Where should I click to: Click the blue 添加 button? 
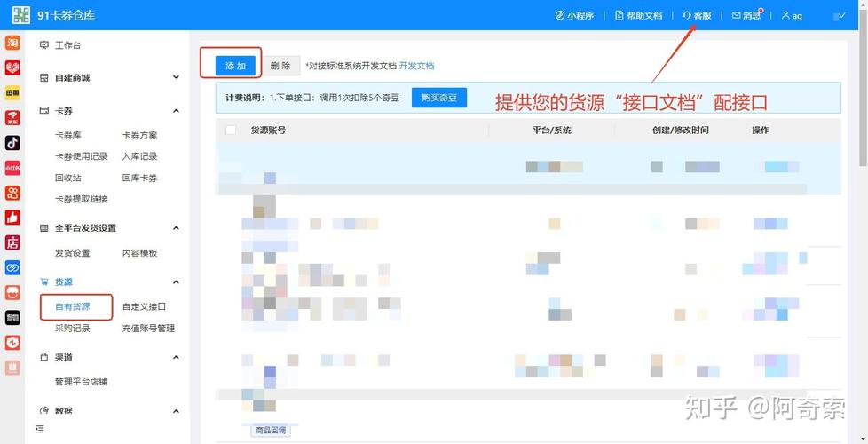pyautogui.click(x=235, y=66)
